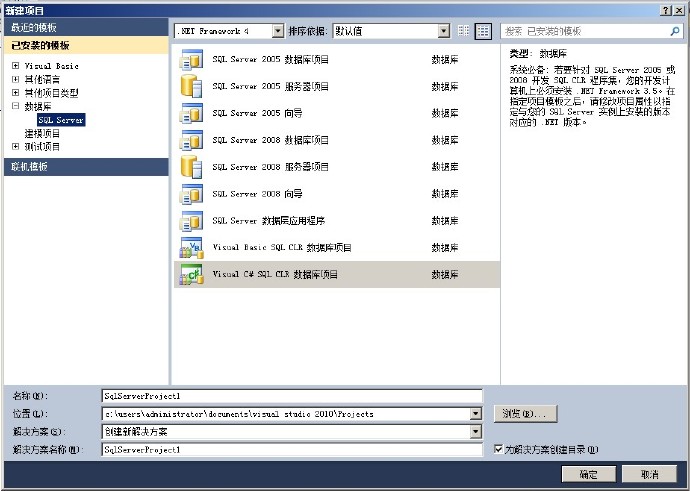Expand the 其他项目类型 tree node

click(15, 92)
